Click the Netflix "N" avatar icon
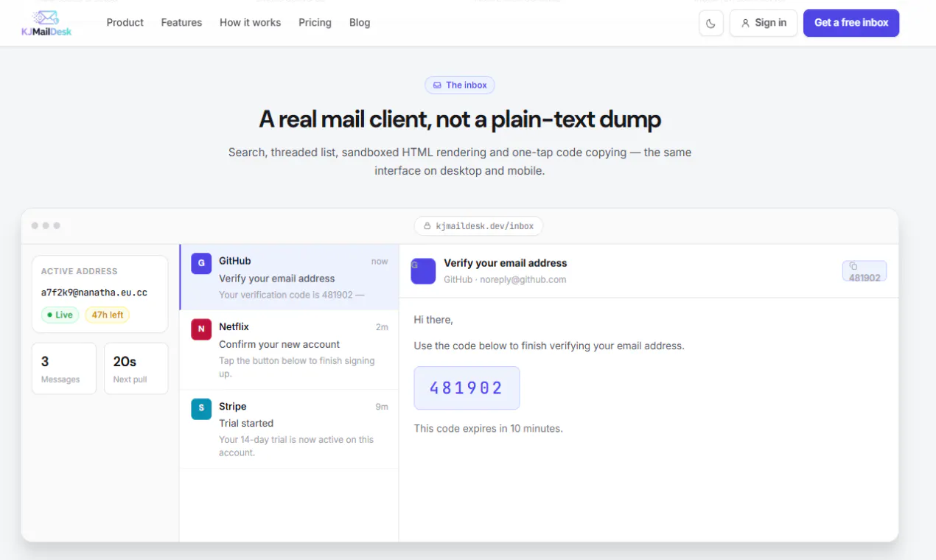Viewport: 936px width, 560px height. point(201,329)
